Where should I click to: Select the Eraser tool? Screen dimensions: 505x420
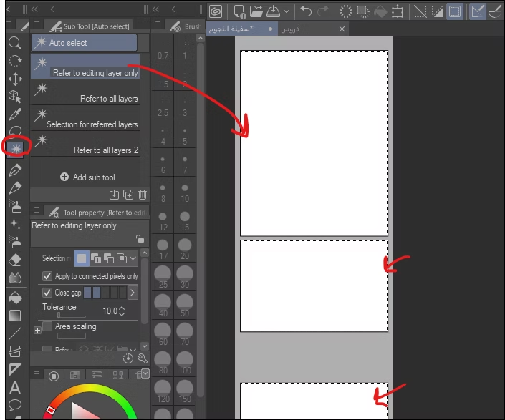(x=15, y=260)
